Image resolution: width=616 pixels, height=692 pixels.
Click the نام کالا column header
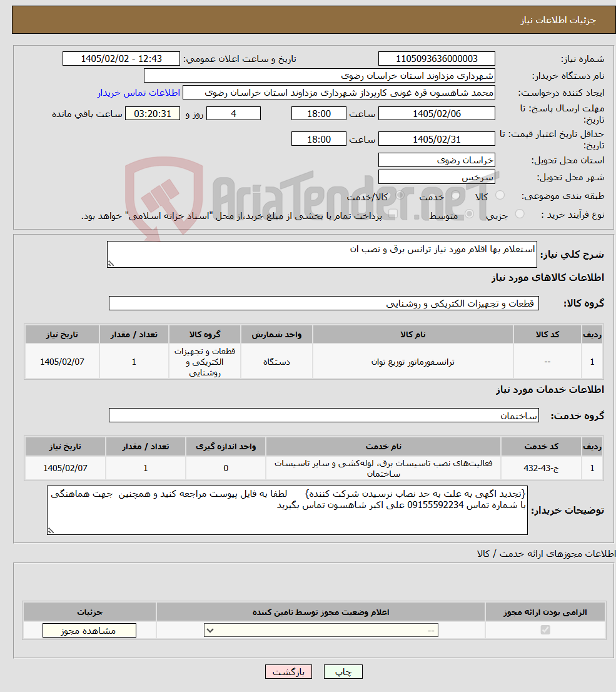(413, 335)
